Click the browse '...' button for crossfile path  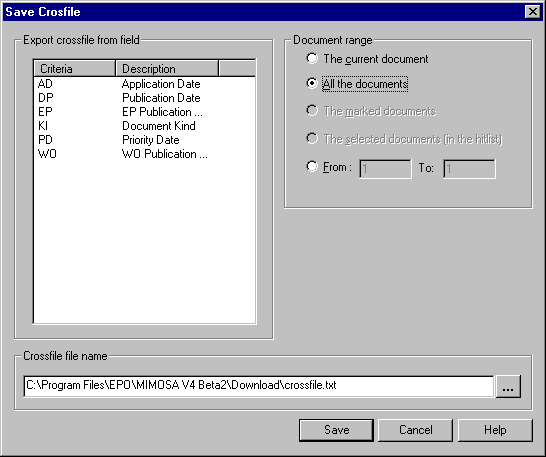click(x=508, y=386)
